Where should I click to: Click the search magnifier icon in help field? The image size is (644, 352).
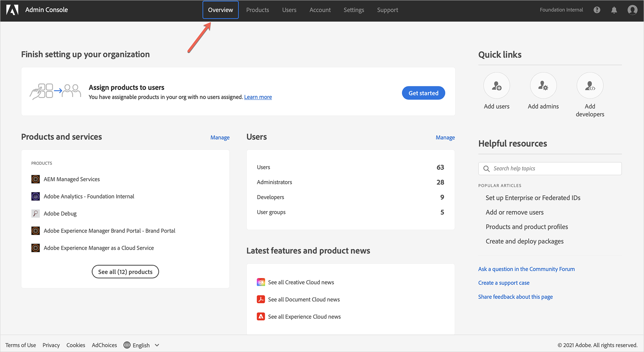coord(486,168)
